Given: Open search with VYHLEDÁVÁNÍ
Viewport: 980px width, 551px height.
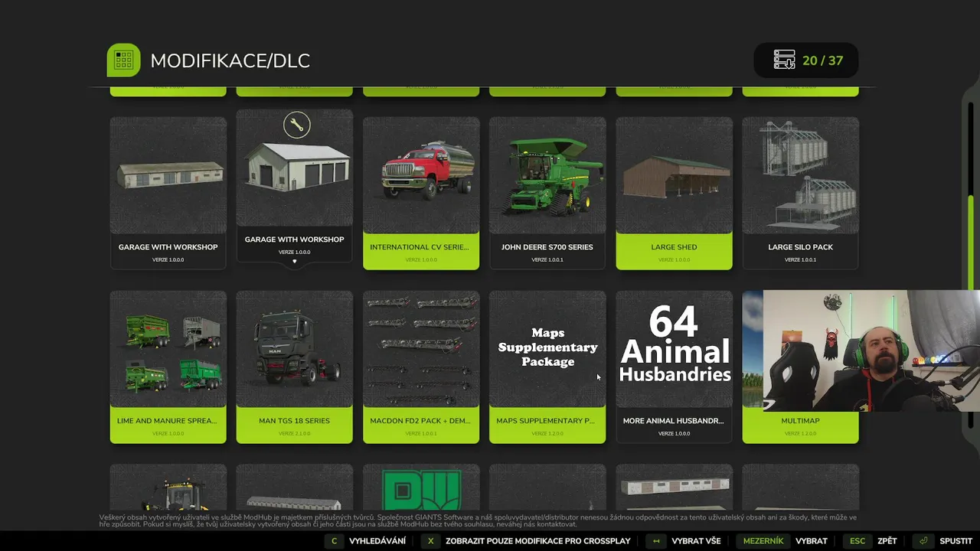Looking at the screenshot, I should click(377, 541).
